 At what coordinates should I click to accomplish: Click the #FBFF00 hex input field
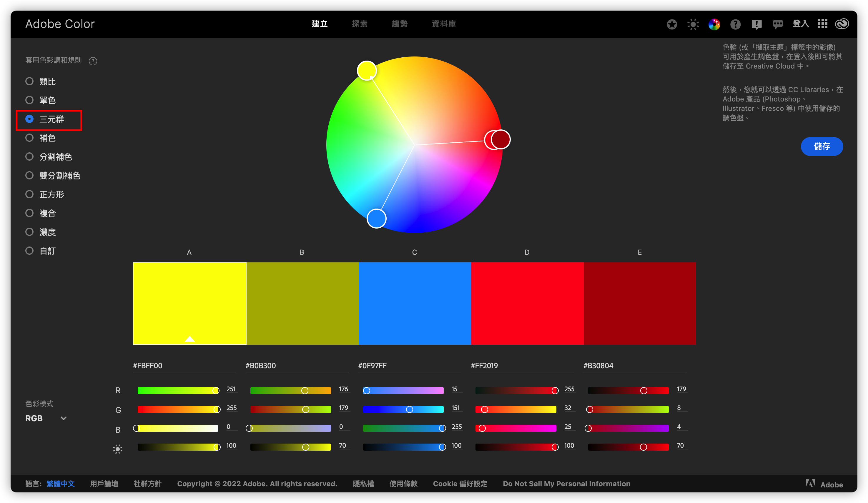coord(184,366)
